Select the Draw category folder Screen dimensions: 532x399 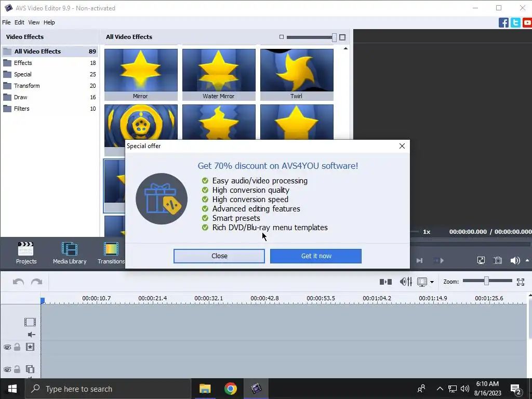(x=49, y=97)
